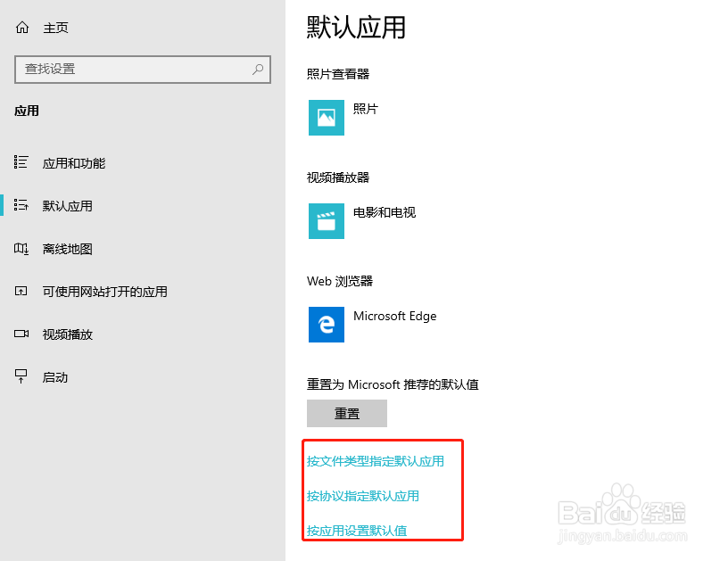This screenshot has width=728, height=561.
Task: Open 按协议指定默认应用 link
Action: click(362, 496)
